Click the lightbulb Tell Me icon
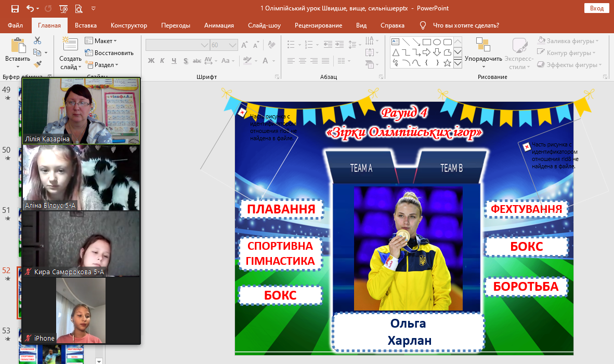The width and height of the screenshot is (614, 364). 423,25
